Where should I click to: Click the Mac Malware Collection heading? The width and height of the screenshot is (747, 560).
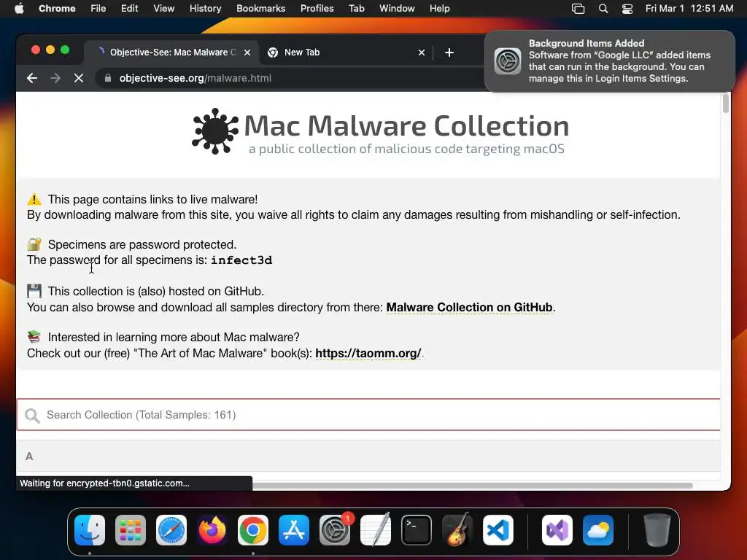pyautogui.click(x=406, y=125)
